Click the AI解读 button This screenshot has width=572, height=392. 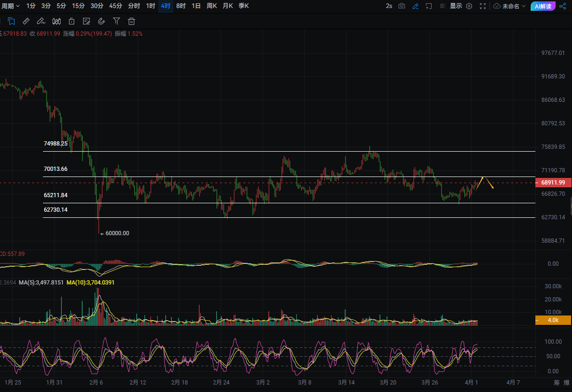tap(543, 6)
